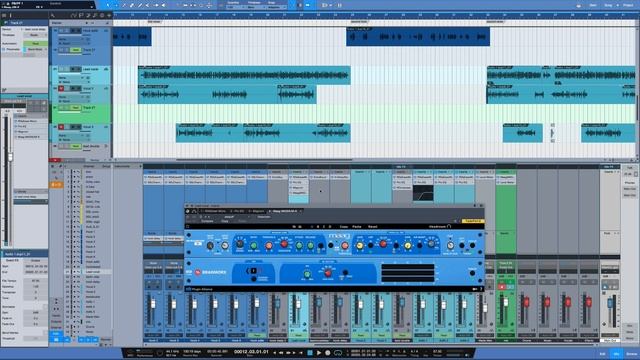Toggle the Loop button in transport bar
This screenshot has height=360, width=640.
pyautogui.click(x=338, y=353)
